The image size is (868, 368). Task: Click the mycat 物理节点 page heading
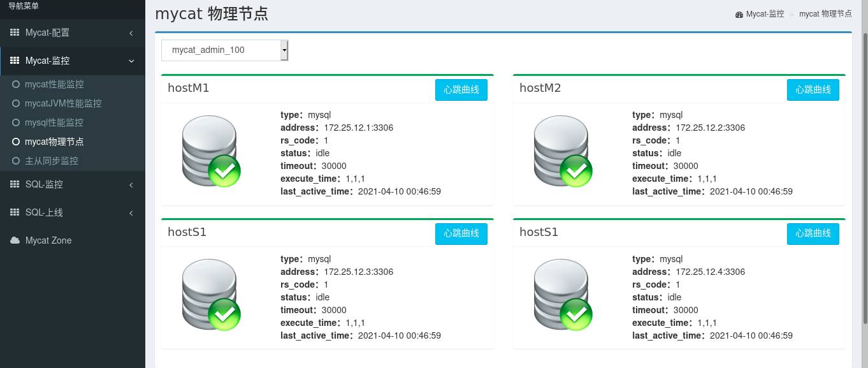pos(212,14)
